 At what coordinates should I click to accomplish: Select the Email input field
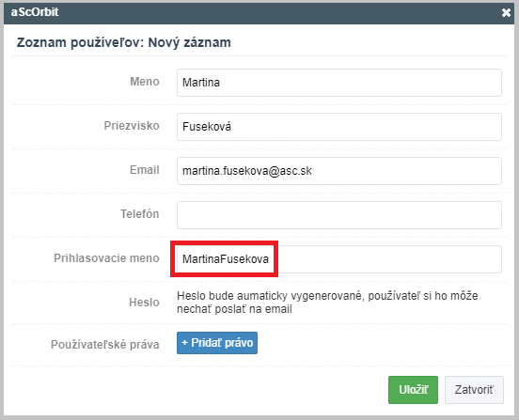coord(338,171)
